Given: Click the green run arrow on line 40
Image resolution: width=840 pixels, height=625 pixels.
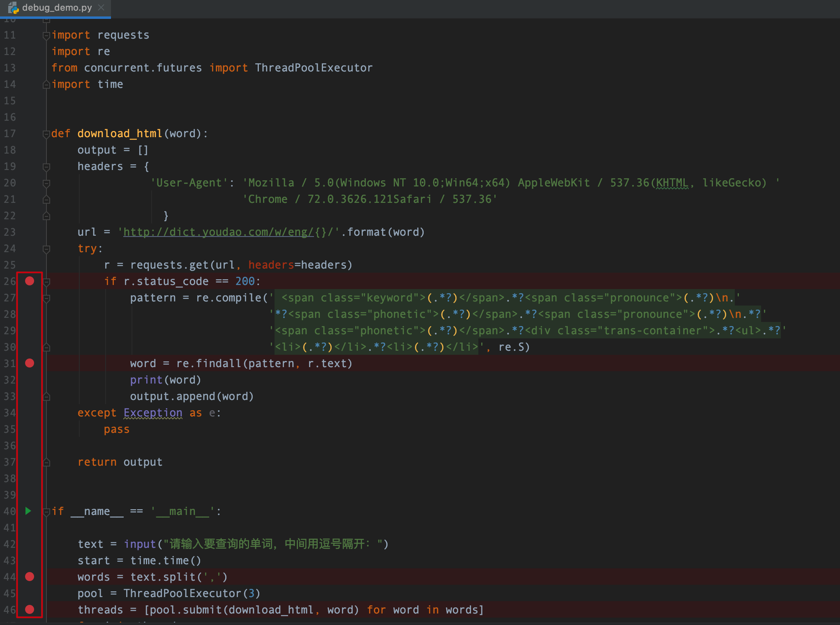Looking at the screenshot, I should 28,511.
